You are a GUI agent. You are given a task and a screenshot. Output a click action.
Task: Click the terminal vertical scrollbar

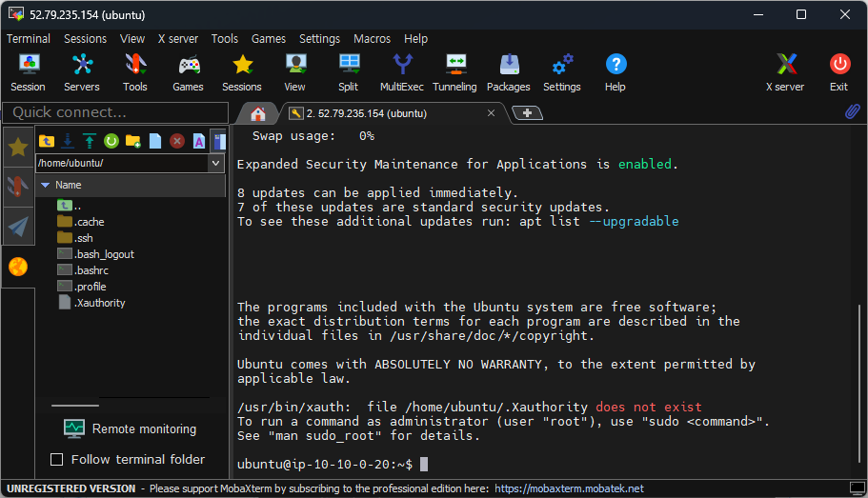click(859, 382)
